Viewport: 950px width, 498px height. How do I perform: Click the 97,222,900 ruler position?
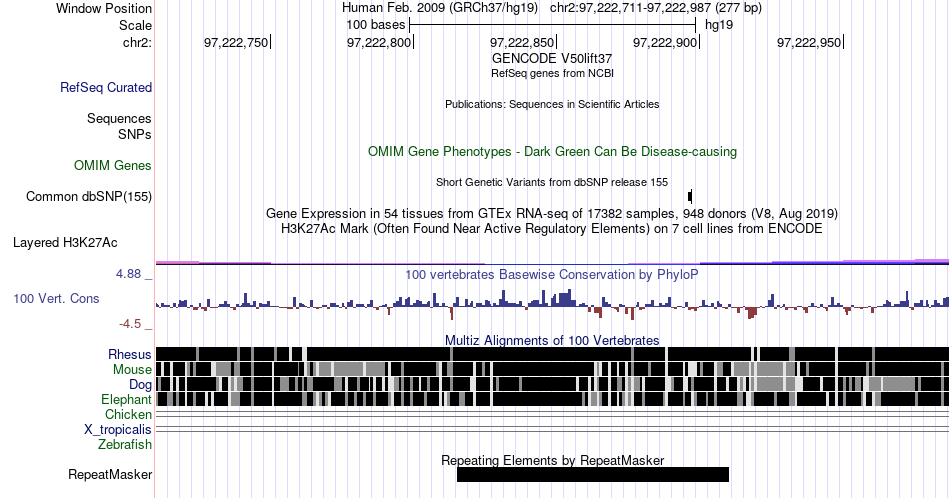point(666,42)
